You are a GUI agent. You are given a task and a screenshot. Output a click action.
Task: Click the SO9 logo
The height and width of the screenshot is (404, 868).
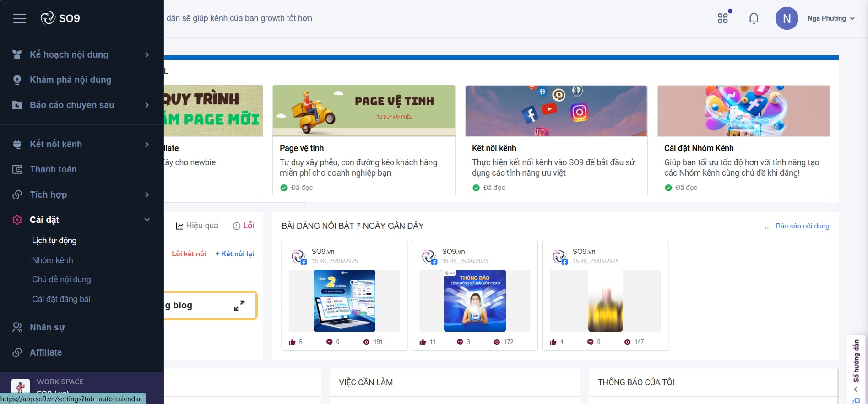[x=60, y=18]
